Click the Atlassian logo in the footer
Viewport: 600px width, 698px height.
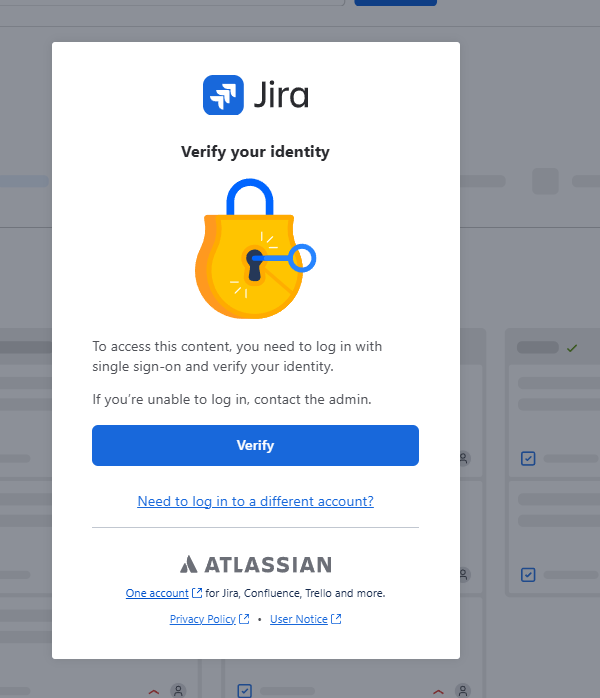[x=255, y=564]
